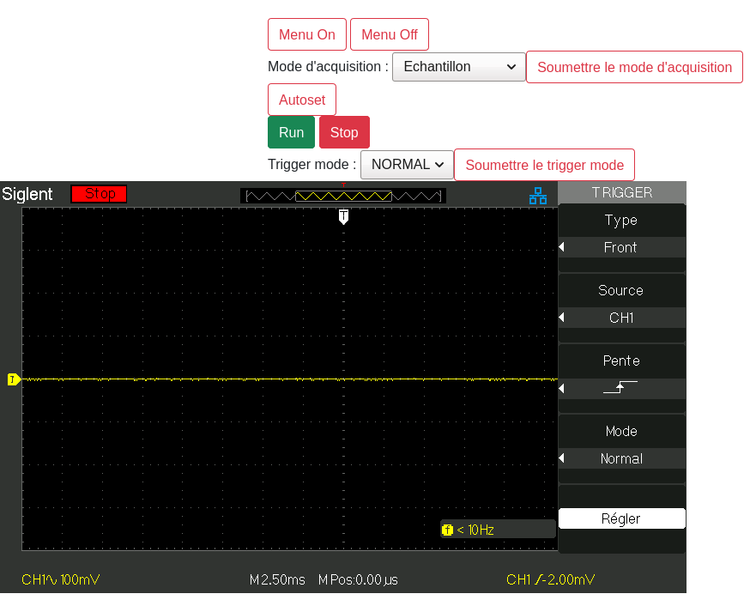Select the trigger Type Front option
750x606 pixels.
(x=620, y=247)
